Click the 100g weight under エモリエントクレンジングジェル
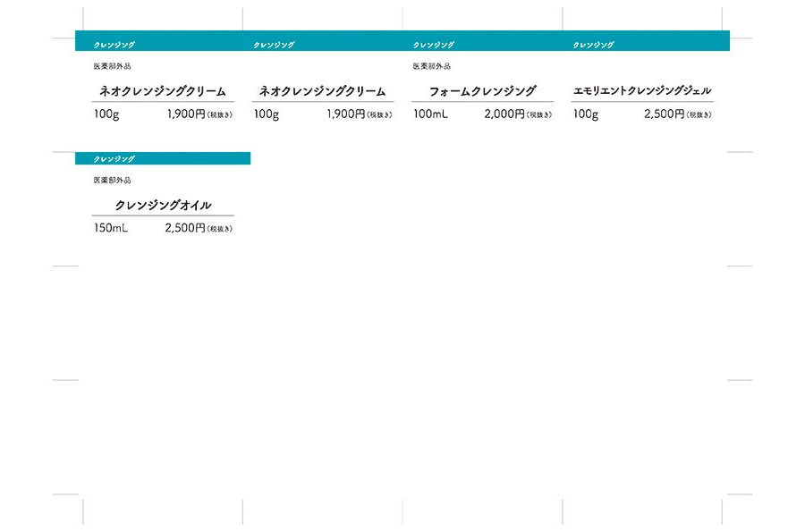This screenshot has width=805, height=532. click(x=586, y=114)
